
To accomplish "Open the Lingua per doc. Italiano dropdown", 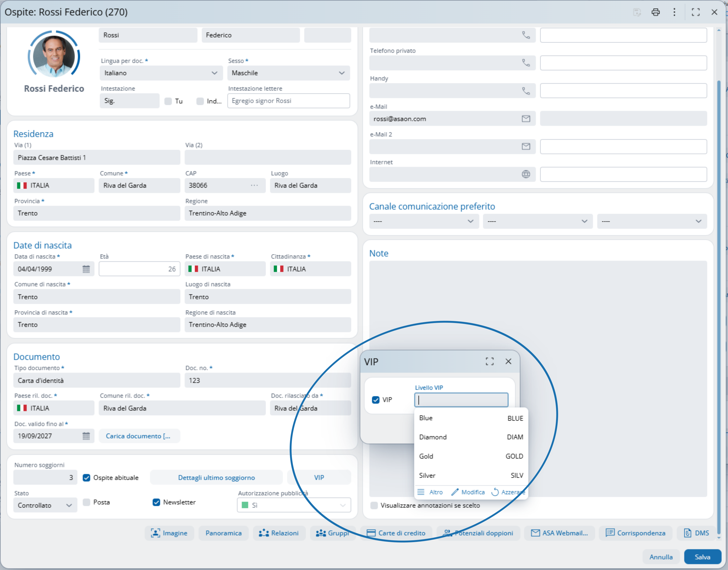I will click(x=161, y=73).
